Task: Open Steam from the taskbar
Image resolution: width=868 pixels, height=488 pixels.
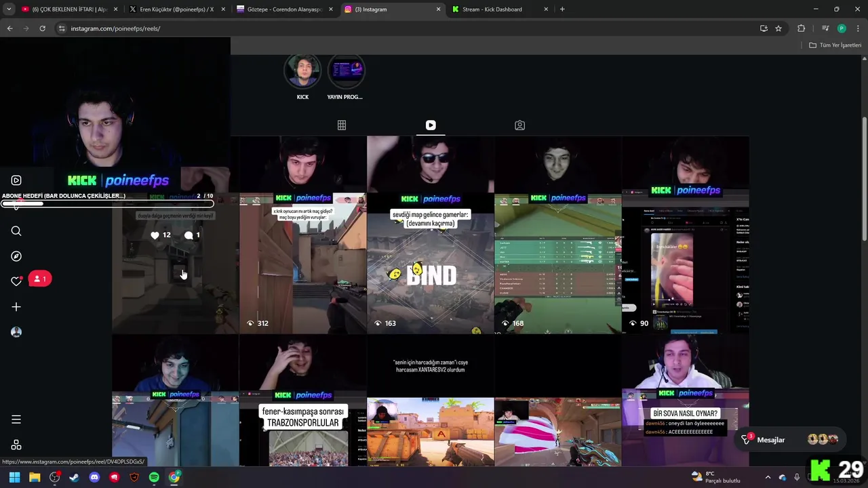Action: coord(75,477)
